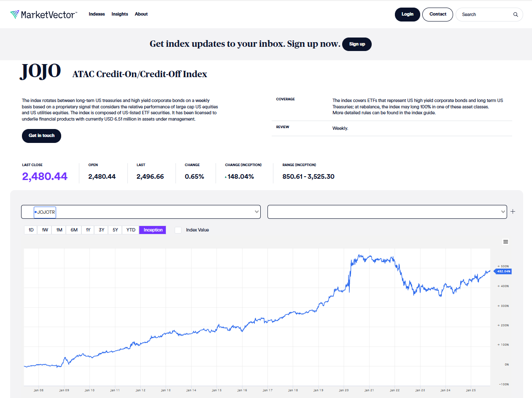
Task: Click the Jan 20 x-axis label
Action: click(x=343, y=390)
